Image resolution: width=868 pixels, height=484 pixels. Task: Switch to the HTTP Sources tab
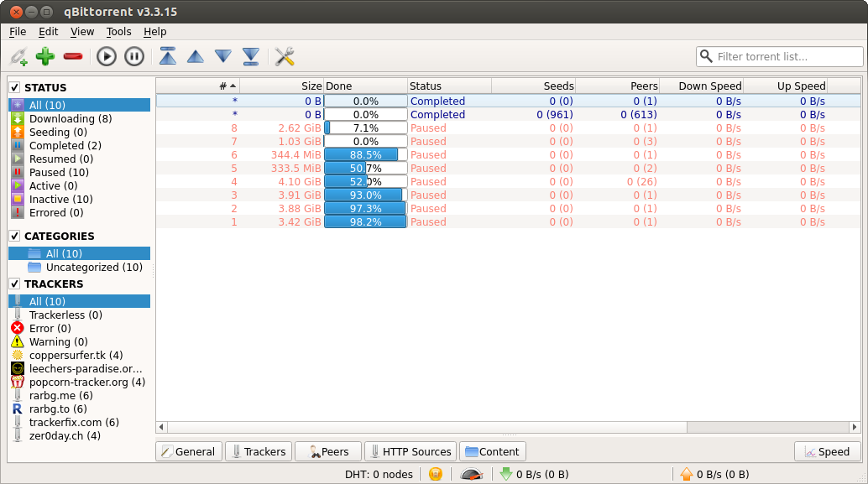click(x=410, y=451)
